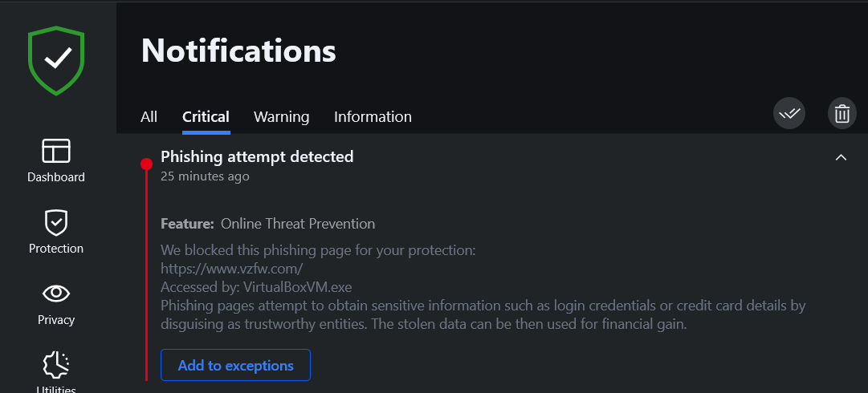Select the Critical notifications tab
Image resolution: width=868 pixels, height=393 pixels.
[x=206, y=117]
